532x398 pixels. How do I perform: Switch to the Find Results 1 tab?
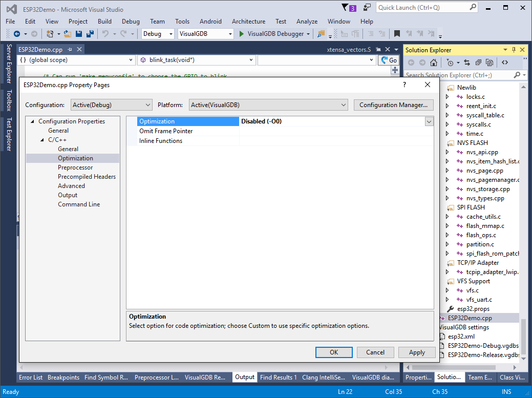[x=278, y=378]
